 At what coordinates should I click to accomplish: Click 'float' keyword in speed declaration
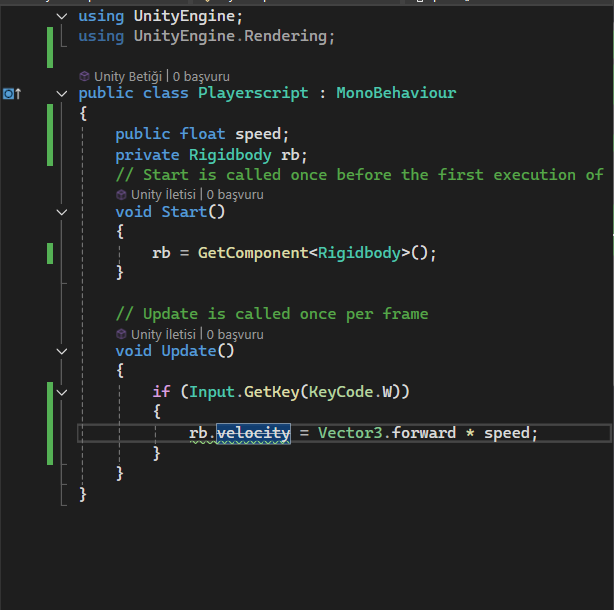click(202, 134)
